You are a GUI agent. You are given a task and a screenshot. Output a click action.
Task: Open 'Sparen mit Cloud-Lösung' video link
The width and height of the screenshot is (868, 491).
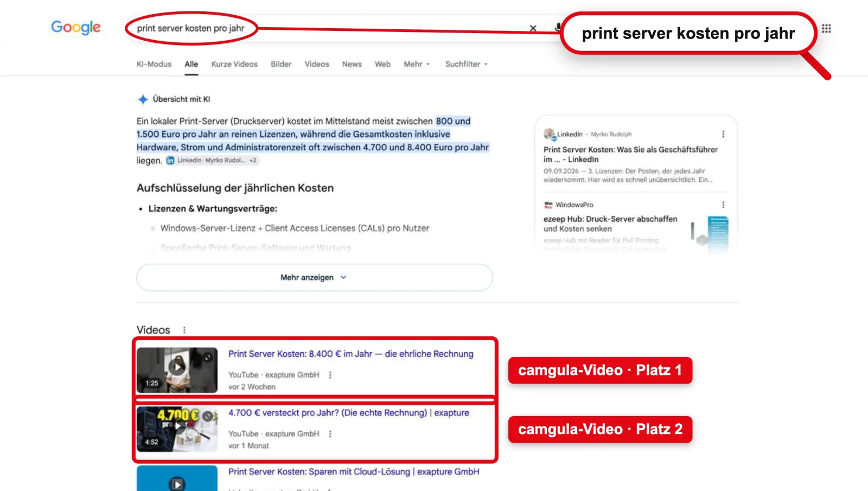point(354,472)
